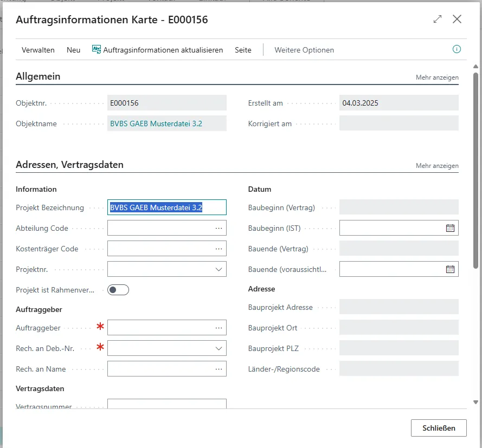482x448 pixels.
Task: Click the info icon in the action bar
Action: pyautogui.click(x=457, y=49)
